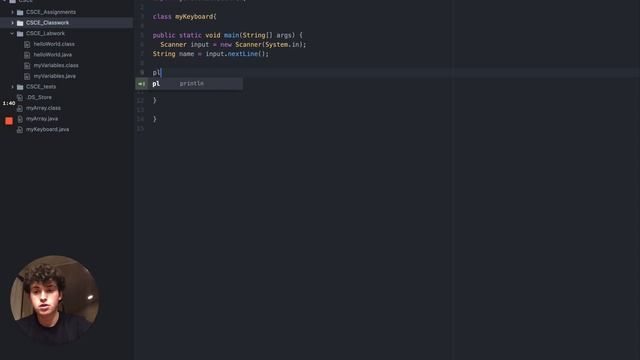Click the closing brace on line 12
This screenshot has height=360, width=640.
[155, 100]
